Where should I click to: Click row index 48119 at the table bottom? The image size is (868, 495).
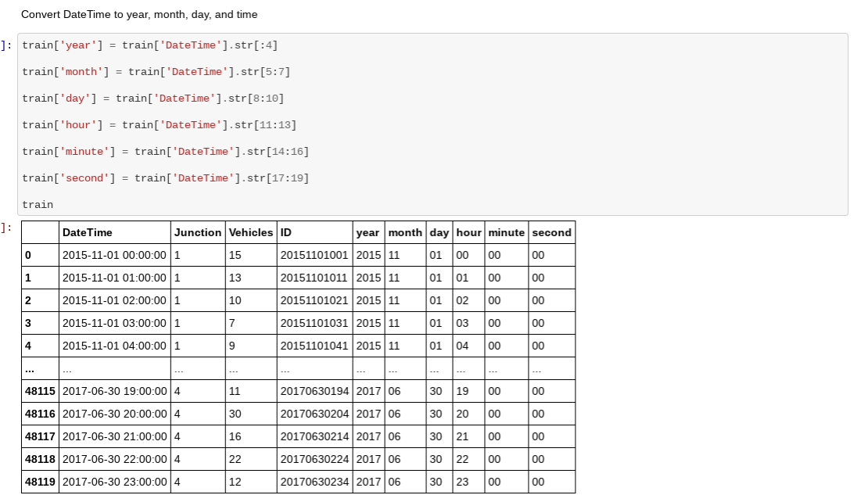pyautogui.click(x=39, y=482)
